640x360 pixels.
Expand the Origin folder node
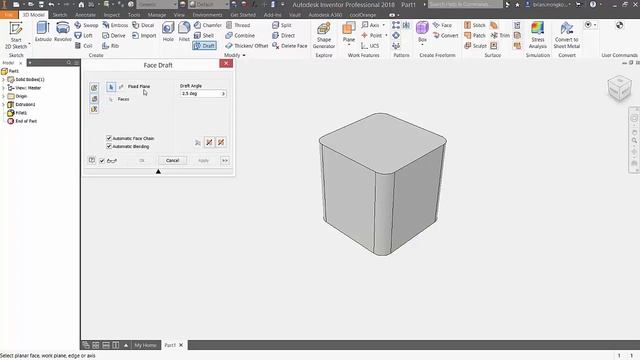(4, 96)
